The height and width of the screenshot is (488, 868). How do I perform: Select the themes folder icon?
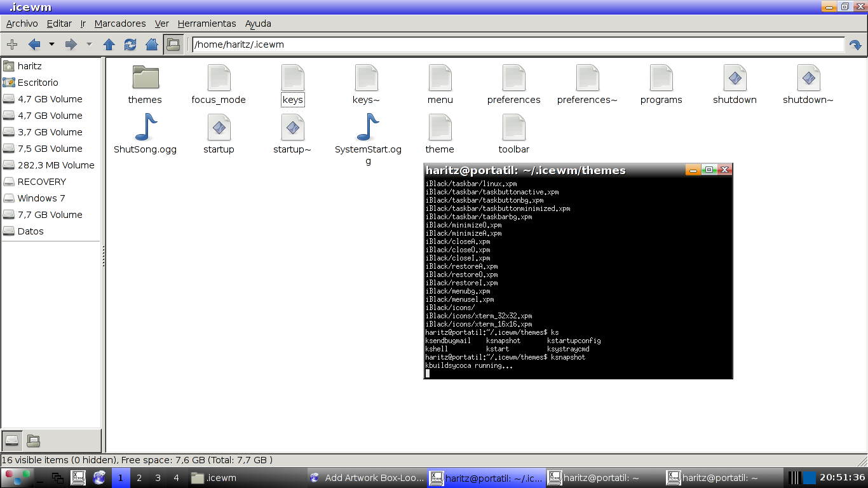pyautogui.click(x=146, y=78)
